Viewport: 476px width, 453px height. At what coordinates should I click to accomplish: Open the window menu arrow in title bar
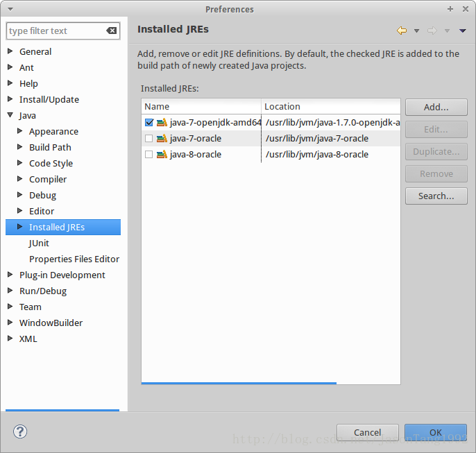click(x=10, y=9)
